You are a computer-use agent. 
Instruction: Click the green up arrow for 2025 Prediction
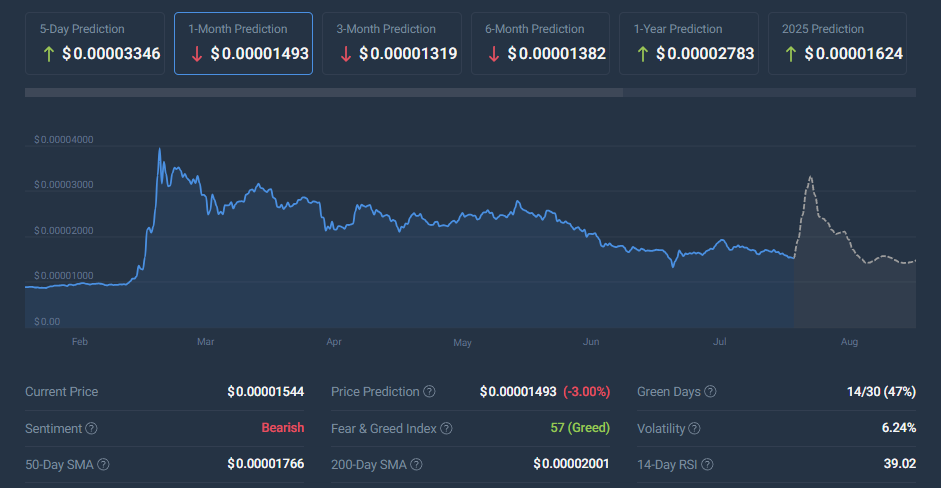click(x=791, y=54)
